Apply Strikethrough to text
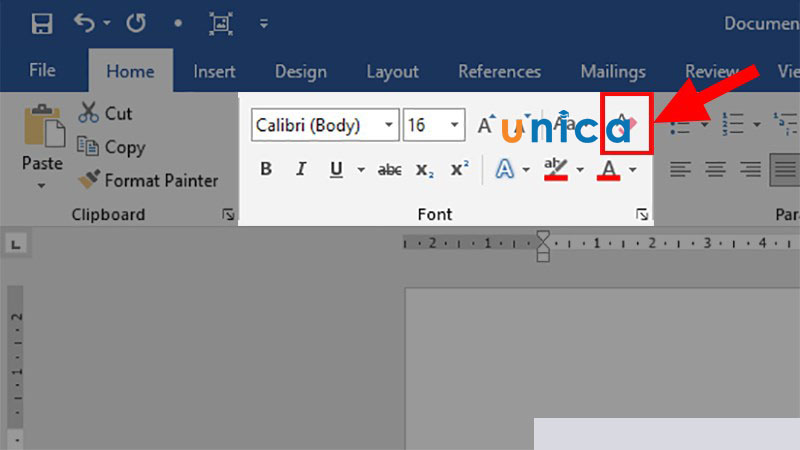The height and width of the screenshot is (450, 800). pyautogui.click(x=389, y=170)
